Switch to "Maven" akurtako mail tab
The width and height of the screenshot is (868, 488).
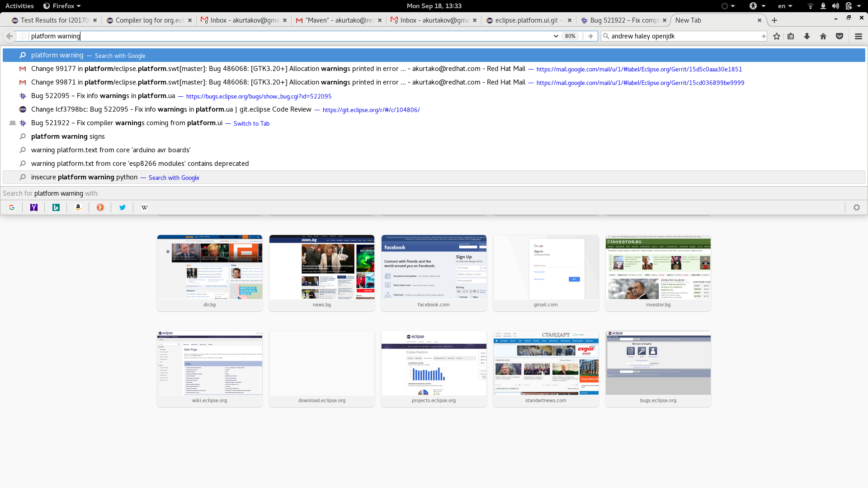[x=338, y=20]
